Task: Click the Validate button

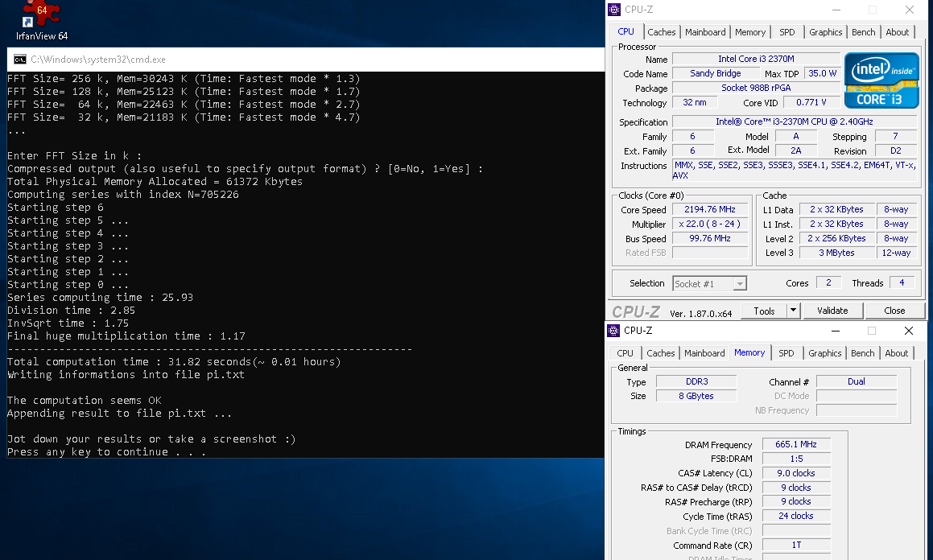Action: click(832, 311)
